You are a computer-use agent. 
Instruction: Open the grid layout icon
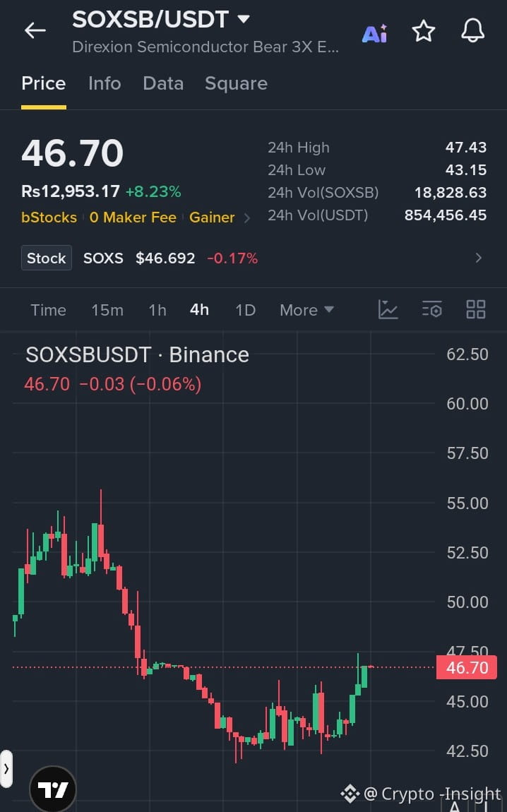pos(475,310)
